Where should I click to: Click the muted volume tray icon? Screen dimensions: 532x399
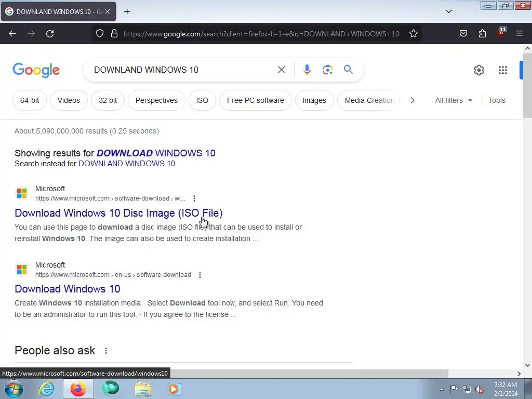[480, 389]
